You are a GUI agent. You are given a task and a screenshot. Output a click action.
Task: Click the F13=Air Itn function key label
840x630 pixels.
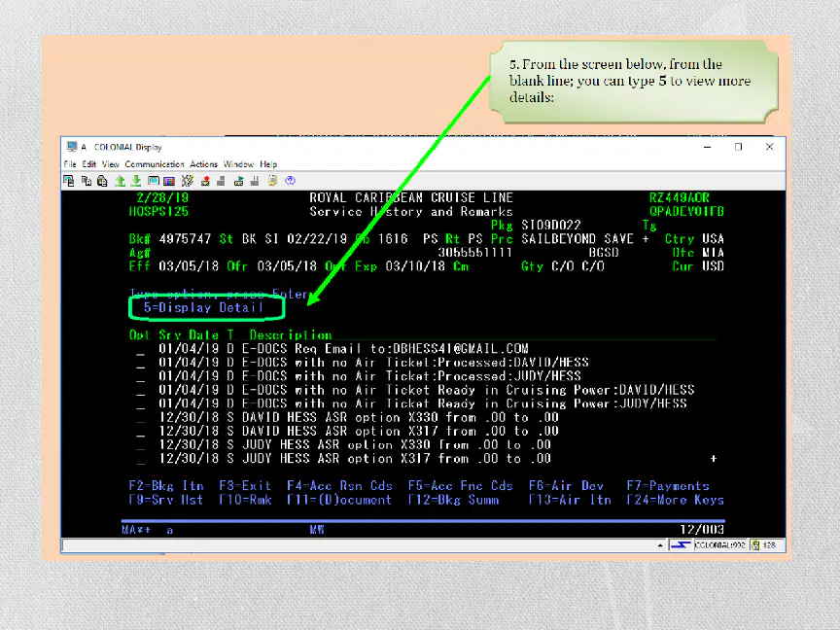570,501
